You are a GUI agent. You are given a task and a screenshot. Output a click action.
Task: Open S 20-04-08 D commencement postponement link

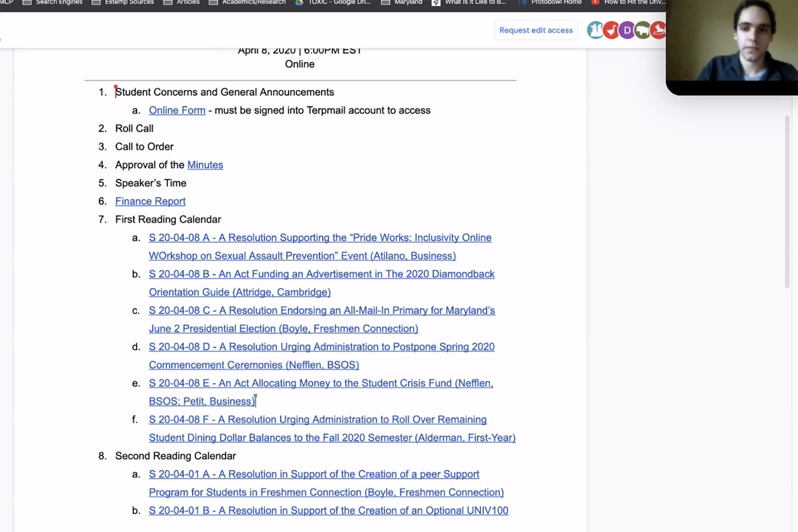321,347
